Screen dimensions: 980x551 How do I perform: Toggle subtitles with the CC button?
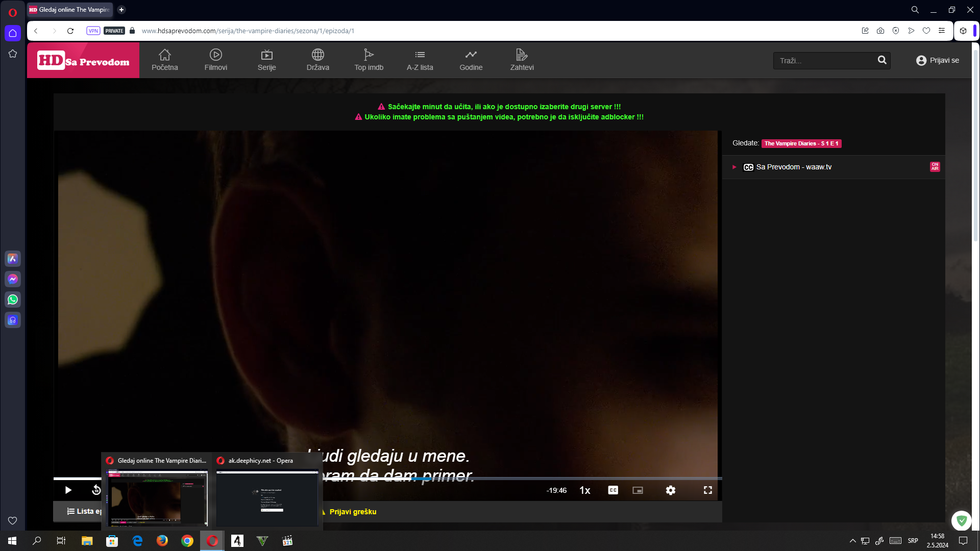(612, 490)
